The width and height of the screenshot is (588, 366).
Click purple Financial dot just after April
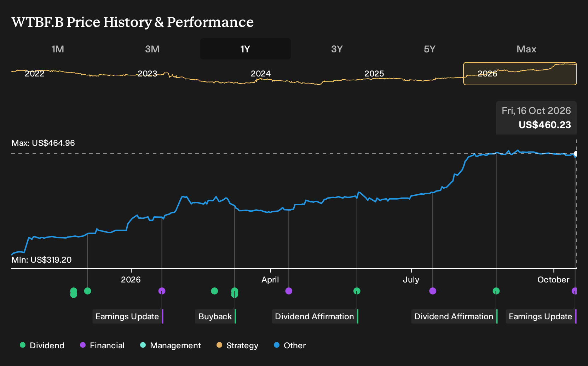coord(289,291)
